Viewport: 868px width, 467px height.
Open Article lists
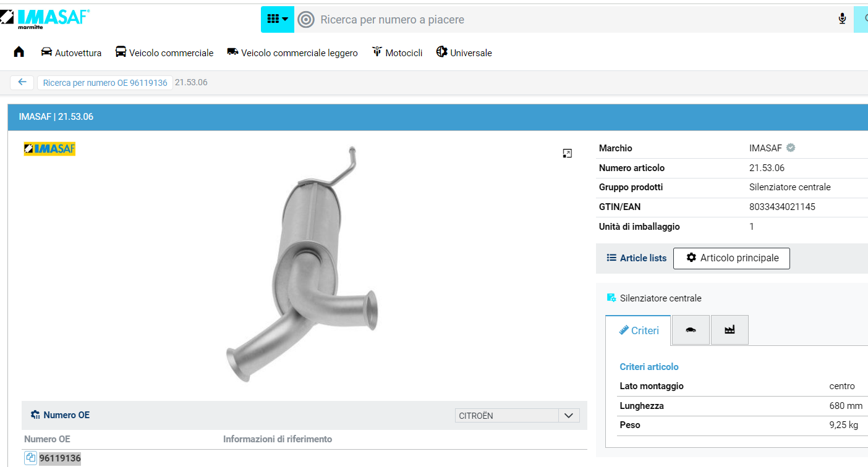tap(637, 258)
